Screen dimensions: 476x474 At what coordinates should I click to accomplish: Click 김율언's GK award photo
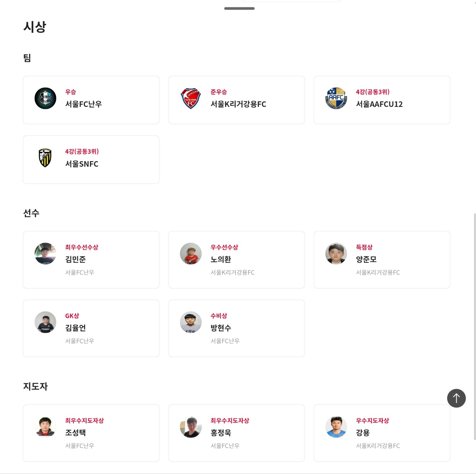coord(45,322)
